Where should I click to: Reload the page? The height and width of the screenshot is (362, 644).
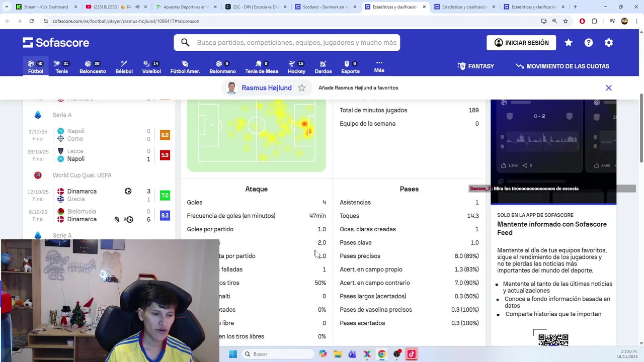pos(31,21)
